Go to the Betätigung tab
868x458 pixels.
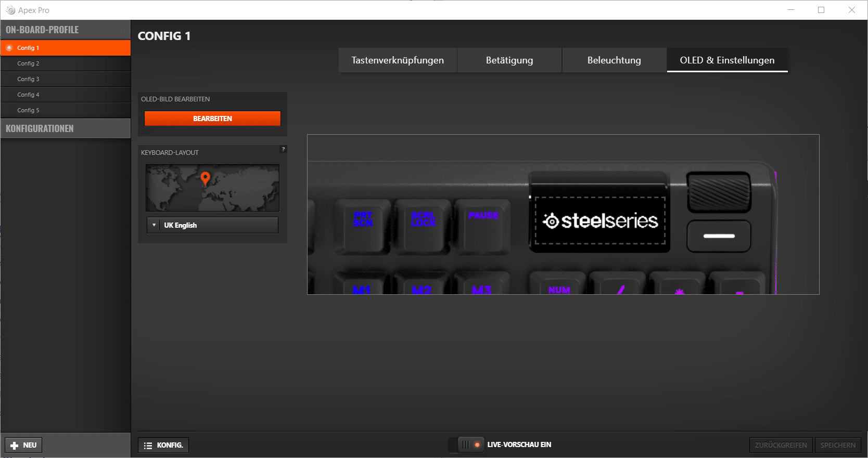click(509, 60)
